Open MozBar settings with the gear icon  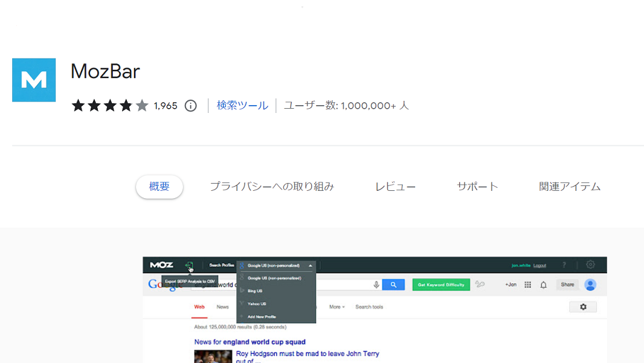click(589, 264)
